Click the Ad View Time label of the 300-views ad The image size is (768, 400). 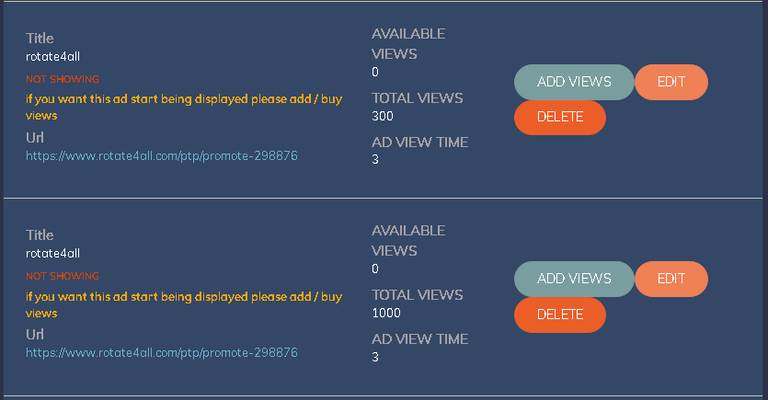point(420,142)
